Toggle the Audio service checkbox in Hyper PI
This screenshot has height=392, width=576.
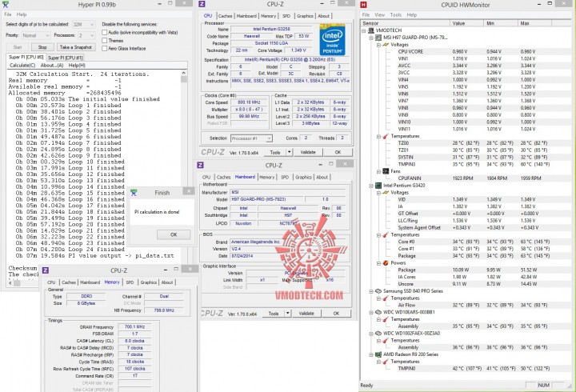click(105, 32)
